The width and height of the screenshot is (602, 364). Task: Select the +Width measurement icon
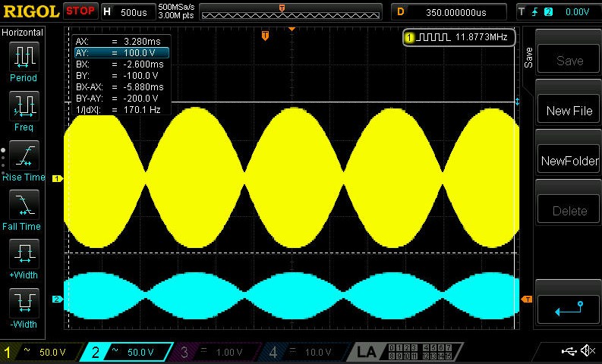coord(24,255)
